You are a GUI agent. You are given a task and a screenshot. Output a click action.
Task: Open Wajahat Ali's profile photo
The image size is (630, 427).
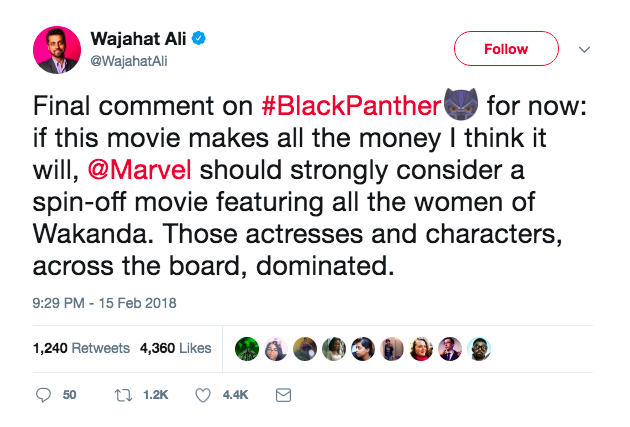[56, 48]
